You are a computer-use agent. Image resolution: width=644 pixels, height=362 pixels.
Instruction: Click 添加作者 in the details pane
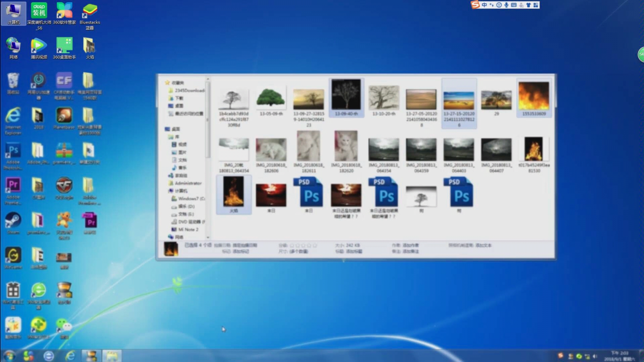(411, 245)
